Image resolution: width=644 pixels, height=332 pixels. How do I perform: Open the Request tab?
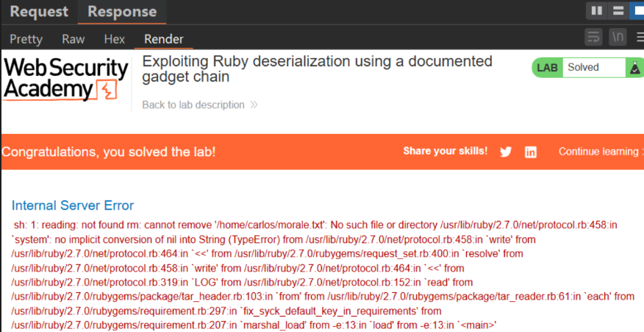39,12
